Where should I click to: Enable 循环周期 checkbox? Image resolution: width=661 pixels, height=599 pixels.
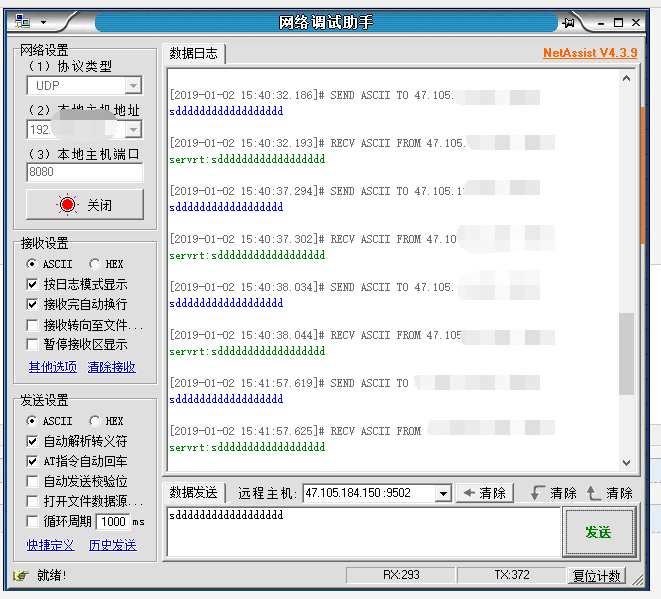(32, 521)
